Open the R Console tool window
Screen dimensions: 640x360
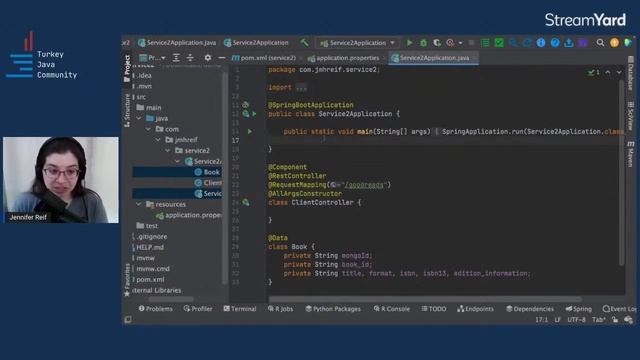click(391, 309)
